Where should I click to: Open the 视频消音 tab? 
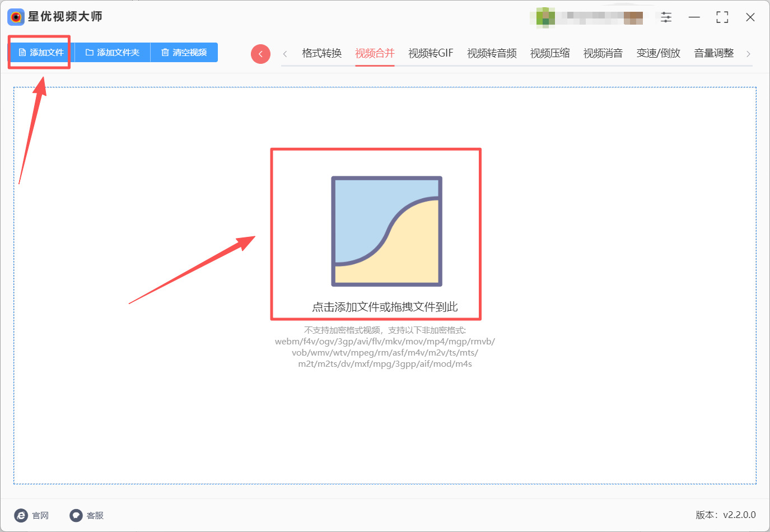point(603,53)
